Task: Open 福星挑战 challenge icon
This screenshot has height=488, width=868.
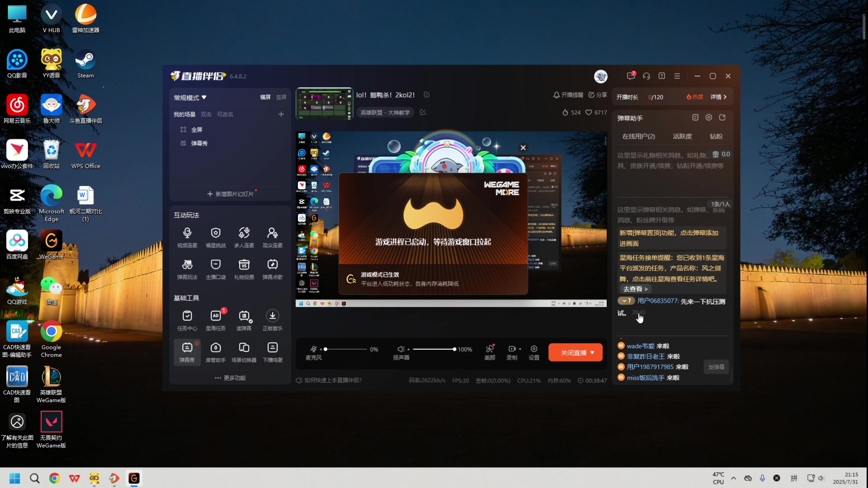Action: click(216, 238)
